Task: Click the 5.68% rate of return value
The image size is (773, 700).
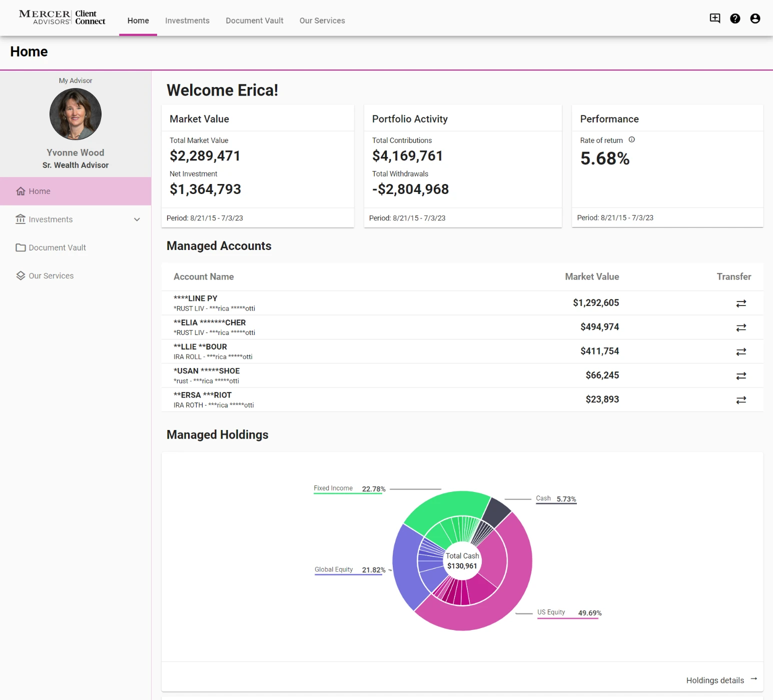Action: click(x=605, y=158)
